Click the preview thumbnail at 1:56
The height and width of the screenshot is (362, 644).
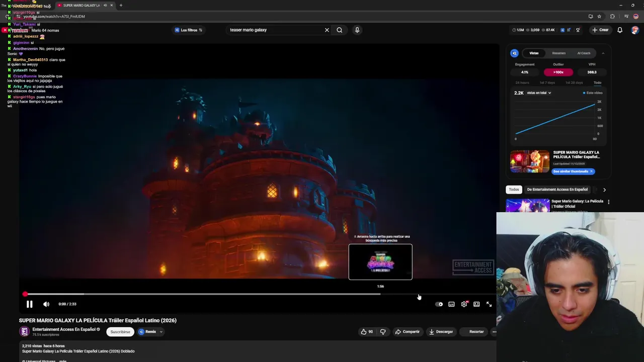click(x=380, y=262)
